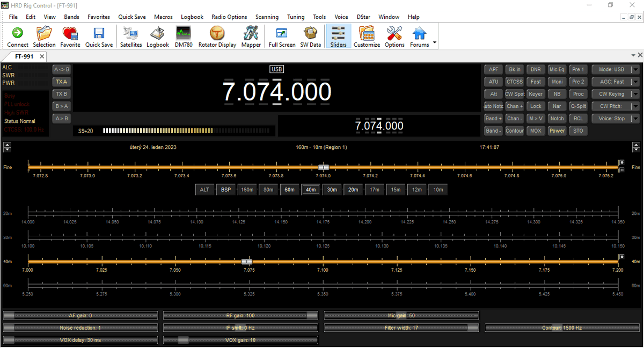
Task: Open the AGC: Fast dropdown
Action: point(635,82)
